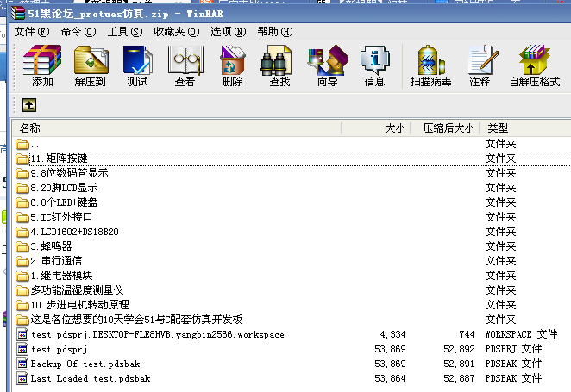The image size is (571, 392).
Task: Select folder 1.继电器模块
Action: pyautogui.click(x=61, y=276)
